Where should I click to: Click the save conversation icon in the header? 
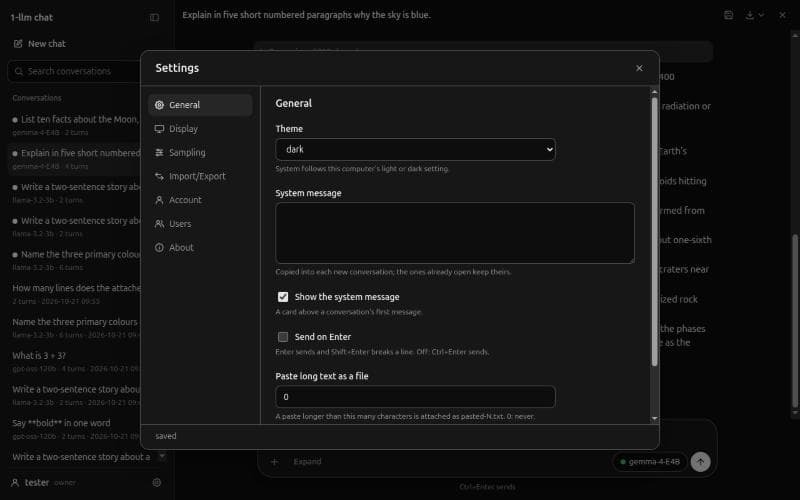click(x=729, y=15)
